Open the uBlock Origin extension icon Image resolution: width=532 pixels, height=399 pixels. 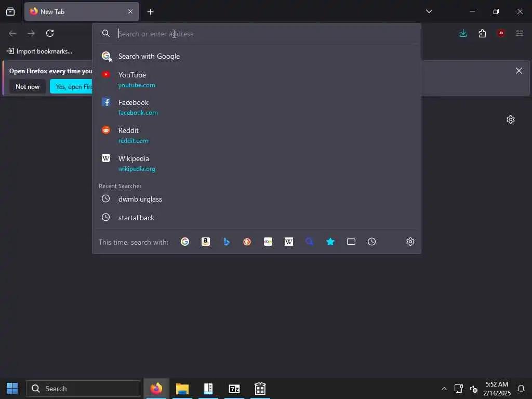pyautogui.click(x=501, y=33)
